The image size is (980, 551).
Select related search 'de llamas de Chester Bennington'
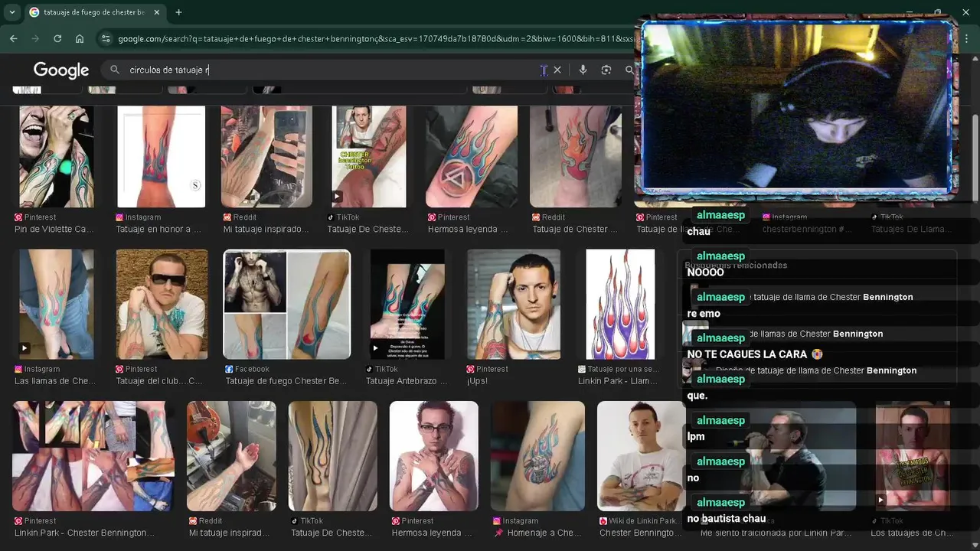[818, 334]
